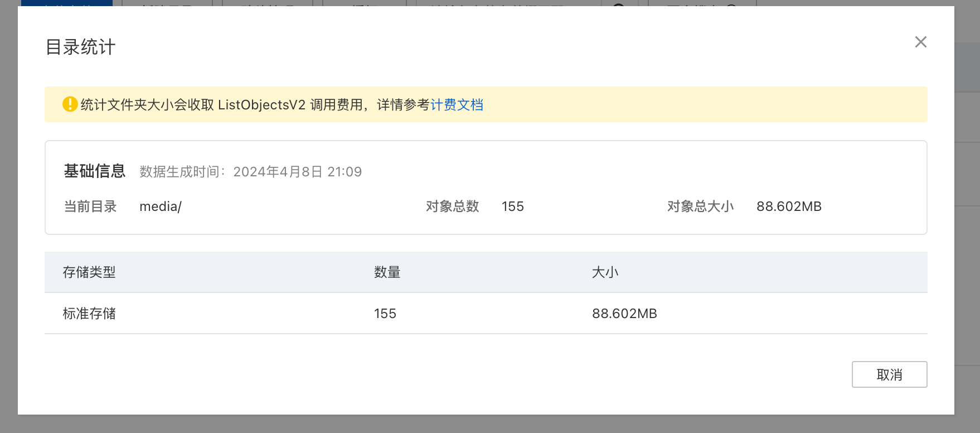980x433 pixels.
Task: Click the total size value 88.602MB
Action: pyautogui.click(x=789, y=206)
